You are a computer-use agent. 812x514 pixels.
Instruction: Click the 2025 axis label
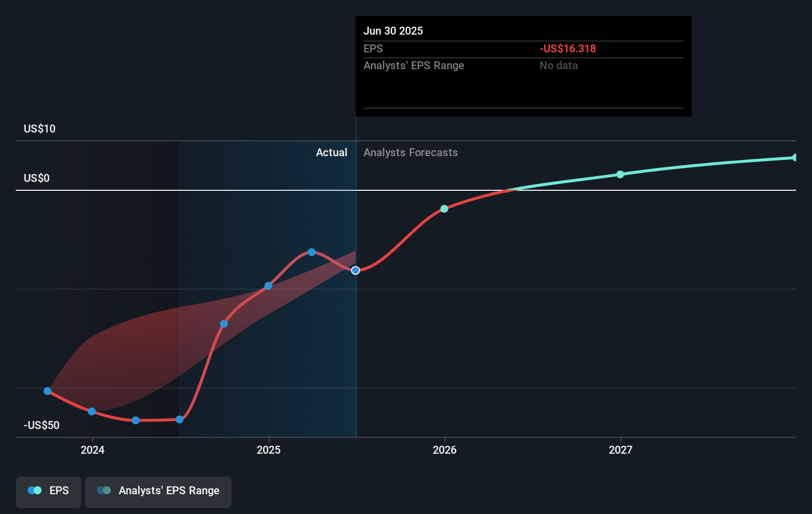[269, 450]
